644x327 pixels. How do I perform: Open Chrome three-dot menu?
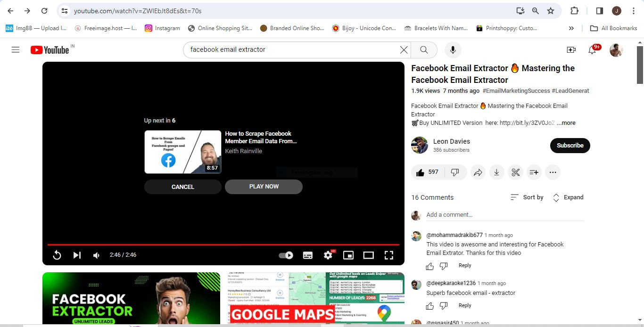(634, 11)
